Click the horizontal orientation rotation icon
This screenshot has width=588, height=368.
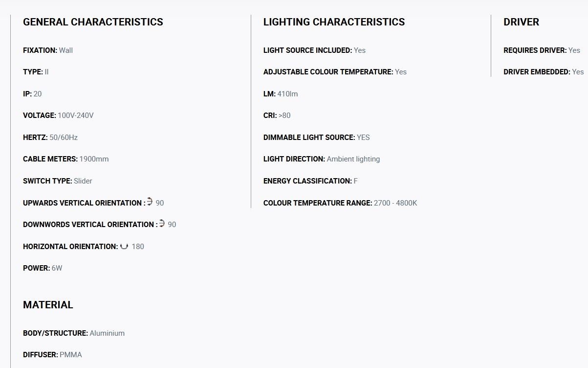124,246
